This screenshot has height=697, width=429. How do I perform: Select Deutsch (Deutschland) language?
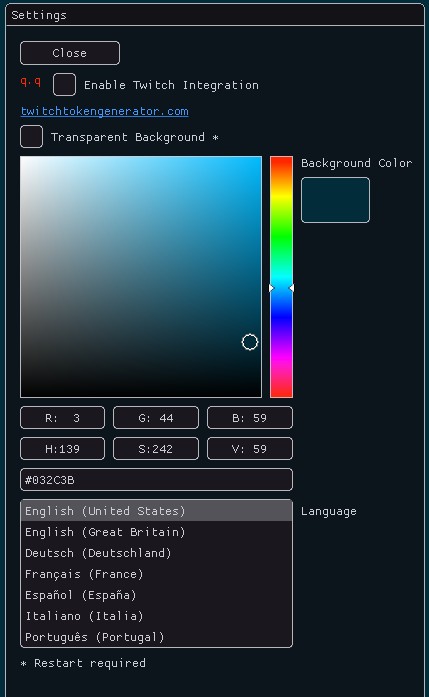[x=156, y=553]
